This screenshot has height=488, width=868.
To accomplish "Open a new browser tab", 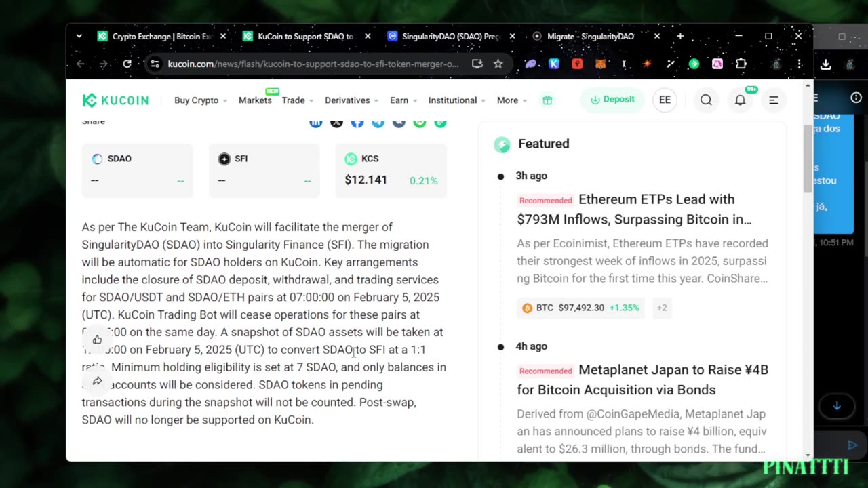I will point(680,36).
